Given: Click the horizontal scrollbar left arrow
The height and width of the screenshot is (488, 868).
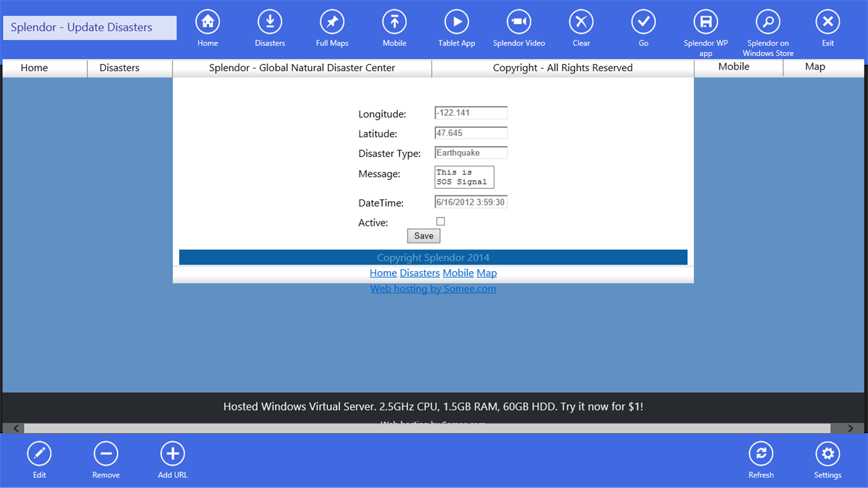Looking at the screenshot, I should (x=16, y=428).
